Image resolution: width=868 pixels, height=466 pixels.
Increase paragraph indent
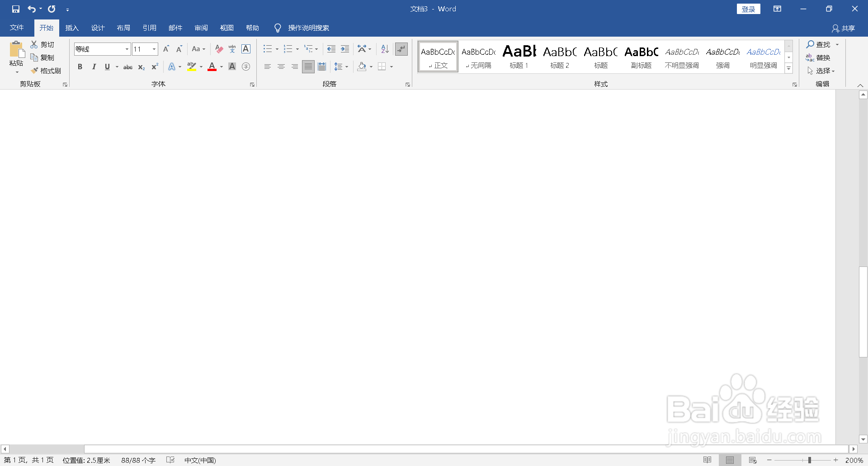345,49
